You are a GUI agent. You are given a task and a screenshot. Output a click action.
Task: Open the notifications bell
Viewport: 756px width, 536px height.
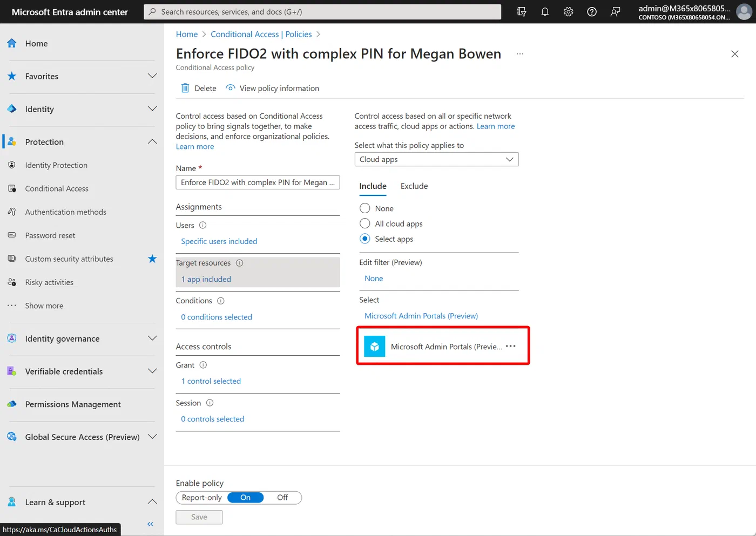click(545, 11)
